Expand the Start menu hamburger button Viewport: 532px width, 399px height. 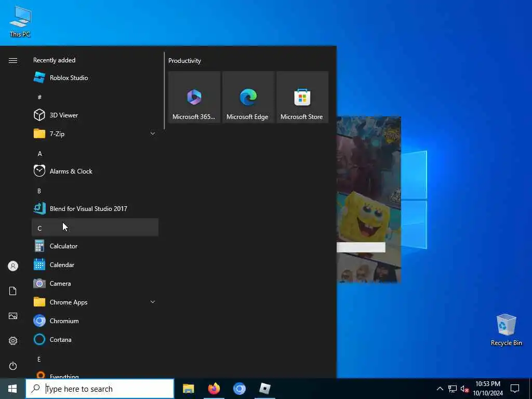(x=13, y=60)
